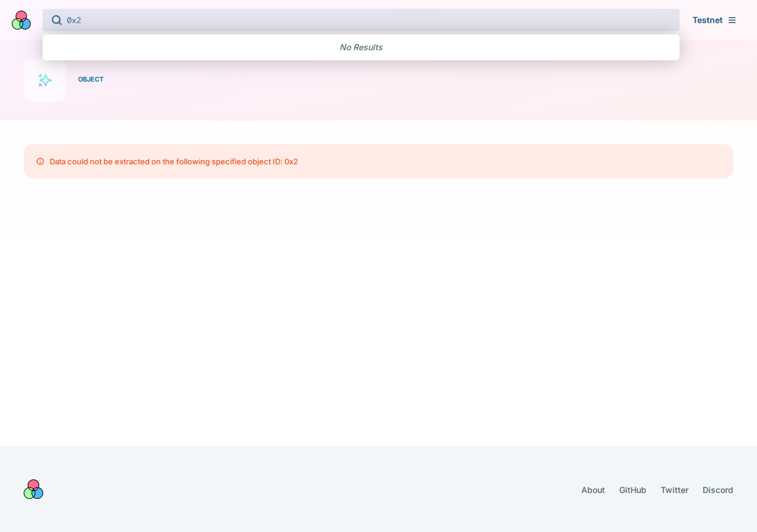Click the right end of the red error alert banner
Screen dimensions: 757x532
click(710, 161)
